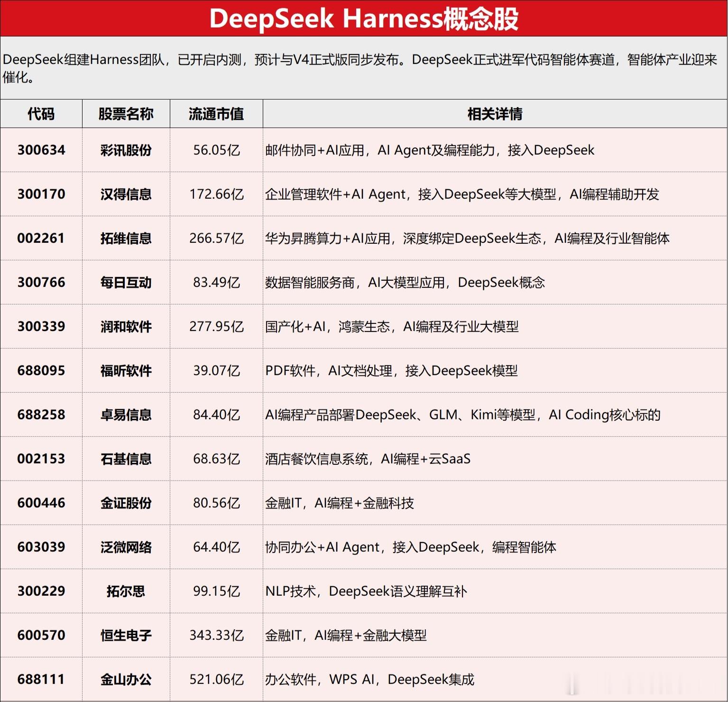Click the "相关详情" column header
728x702 pixels.
click(x=495, y=114)
